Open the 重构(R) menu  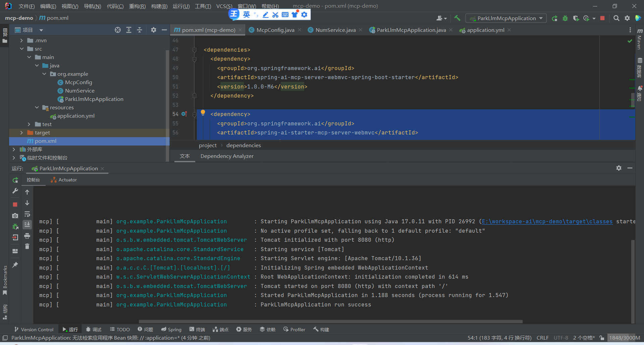click(137, 6)
